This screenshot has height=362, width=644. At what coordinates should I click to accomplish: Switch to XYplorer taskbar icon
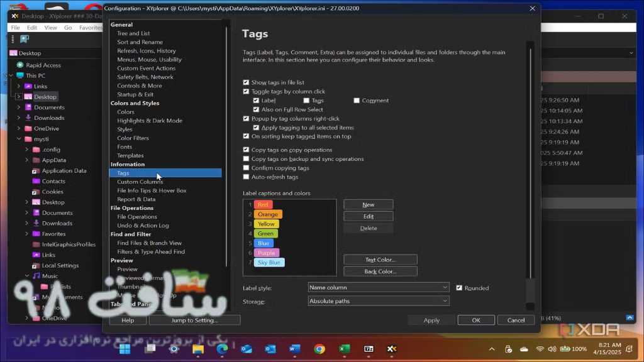(392, 349)
